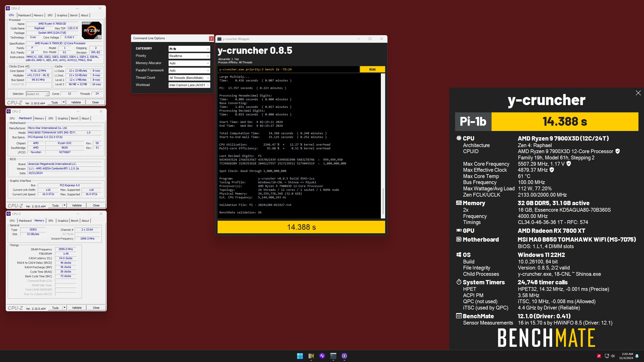Screen dimensions: 644x362
Task: Open y-cruncher terminal icon on taskbar
Action: coord(333,356)
